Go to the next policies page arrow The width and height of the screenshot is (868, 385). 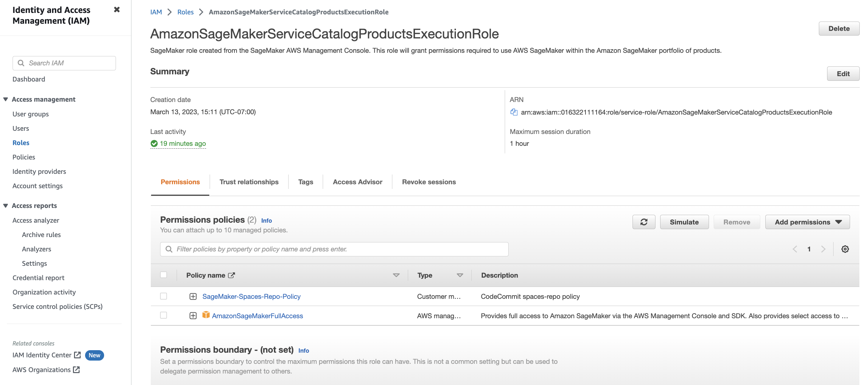coord(823,249)
